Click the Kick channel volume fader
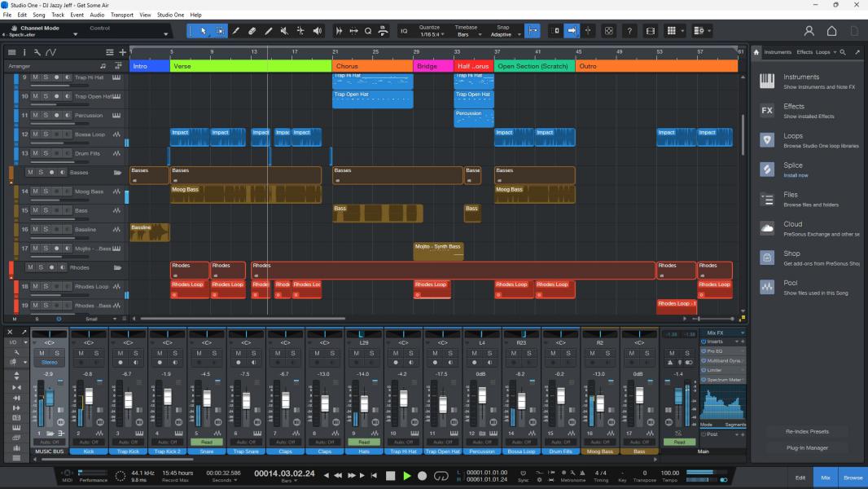This screenshot has width=868, height=489. pyautogui.click(x=90, y=396)
